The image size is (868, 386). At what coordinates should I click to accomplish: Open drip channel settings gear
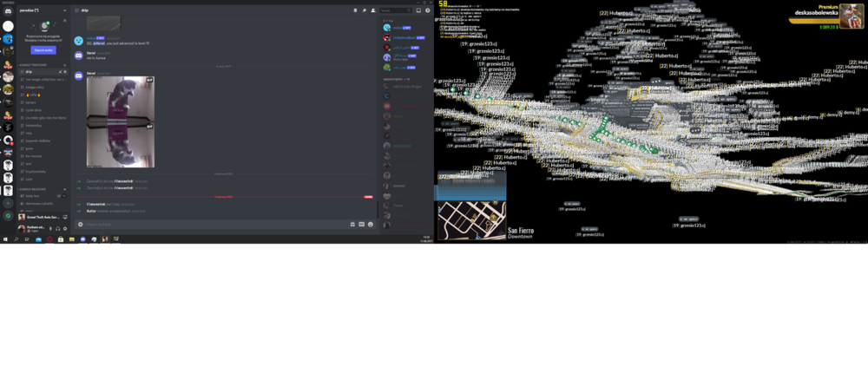click(x=65, y=72)
